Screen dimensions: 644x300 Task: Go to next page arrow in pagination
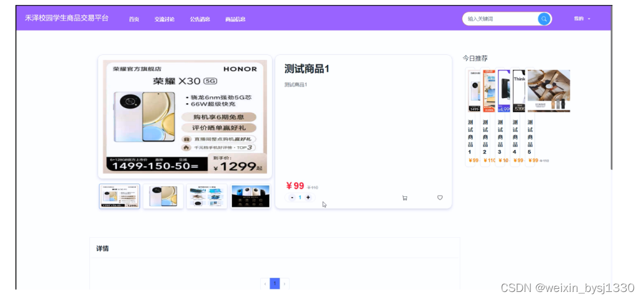click(x=285, y=283)
